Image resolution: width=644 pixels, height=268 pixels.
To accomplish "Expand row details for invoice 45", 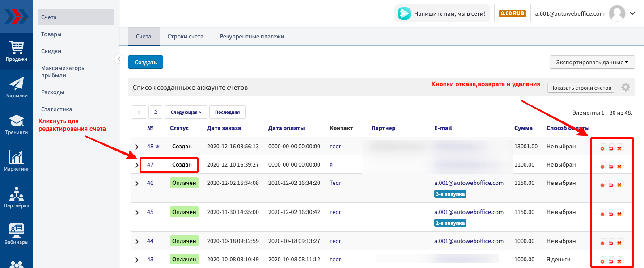I will click(137, 212).
